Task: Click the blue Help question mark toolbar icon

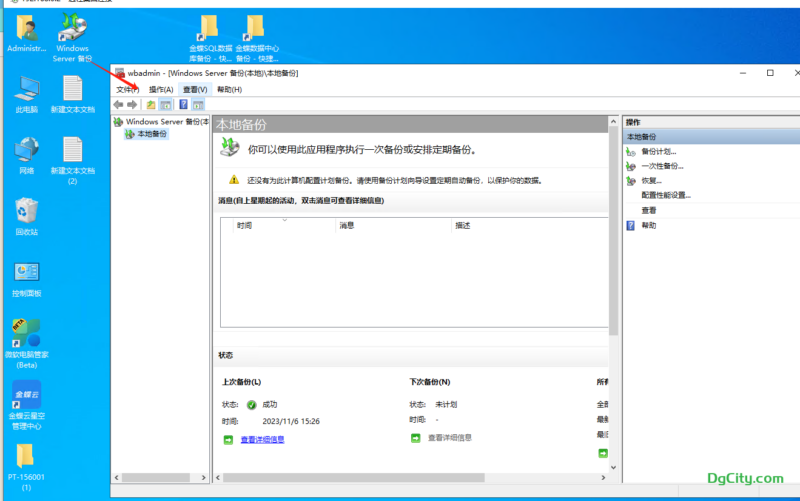Action: (x=183, y=104)
